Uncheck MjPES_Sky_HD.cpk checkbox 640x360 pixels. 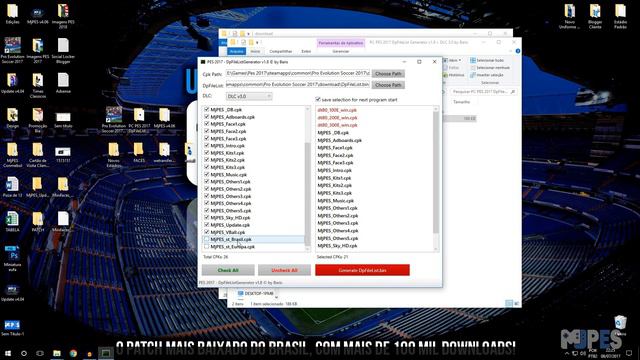207,218
